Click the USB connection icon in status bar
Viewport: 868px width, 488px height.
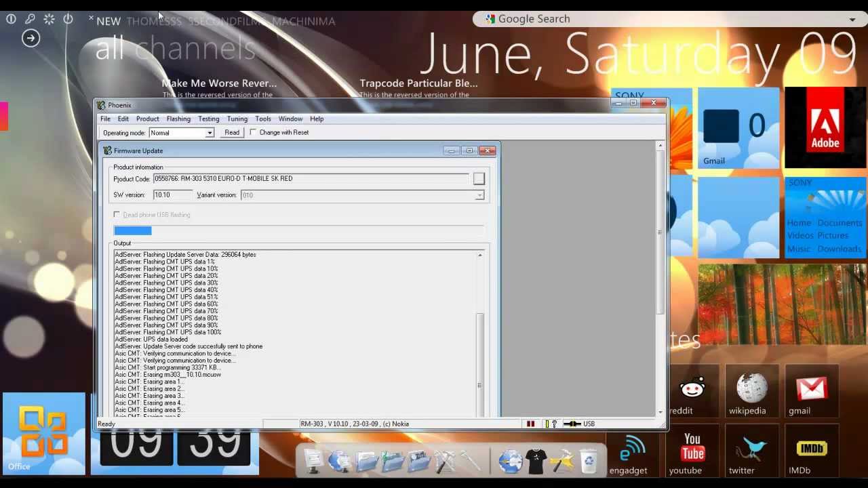pyautogui.click(x=572, y=424)
